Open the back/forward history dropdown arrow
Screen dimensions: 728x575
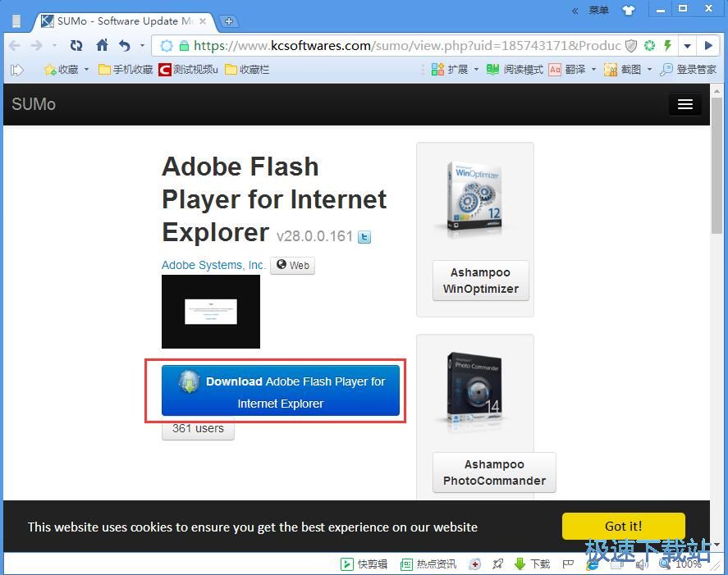pyautogui.click(x=54, y=45)
